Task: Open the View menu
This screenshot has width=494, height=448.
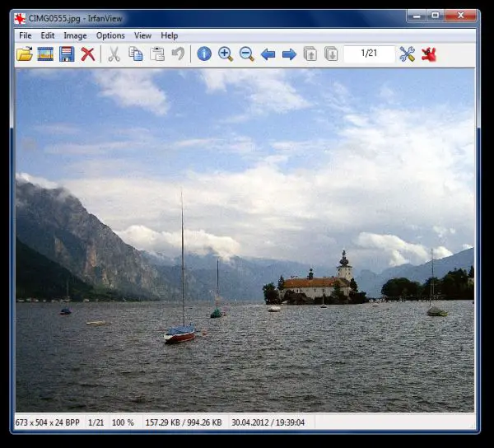Action: (142, 35)
